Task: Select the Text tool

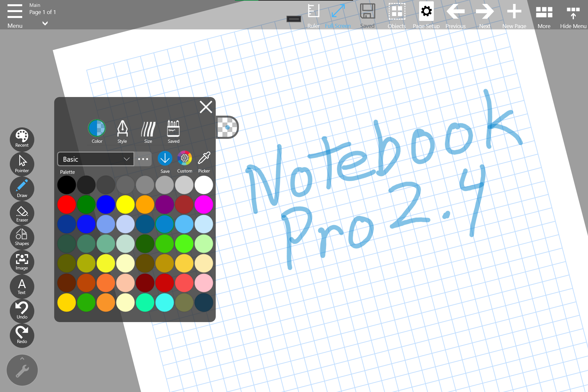Action: 22,286
